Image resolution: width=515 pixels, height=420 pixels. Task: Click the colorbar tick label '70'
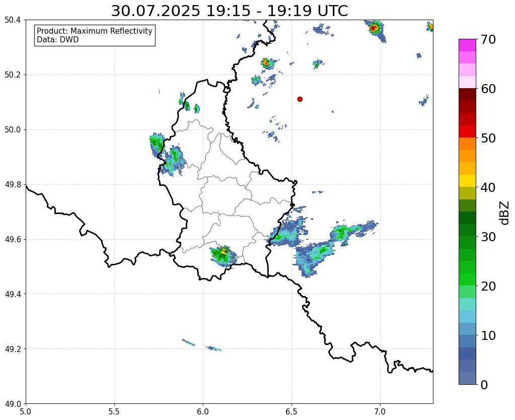(x=488, y=39)
